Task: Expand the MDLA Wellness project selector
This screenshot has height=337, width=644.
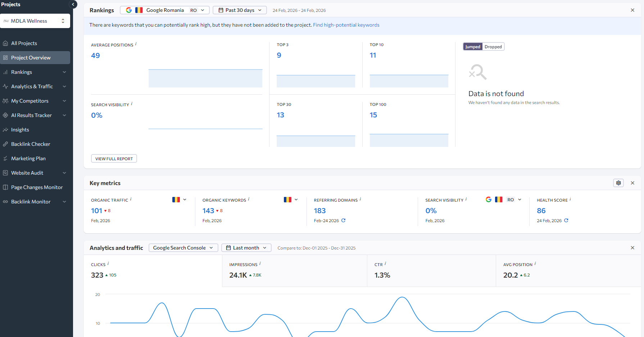Action: [x=35, y=21]
